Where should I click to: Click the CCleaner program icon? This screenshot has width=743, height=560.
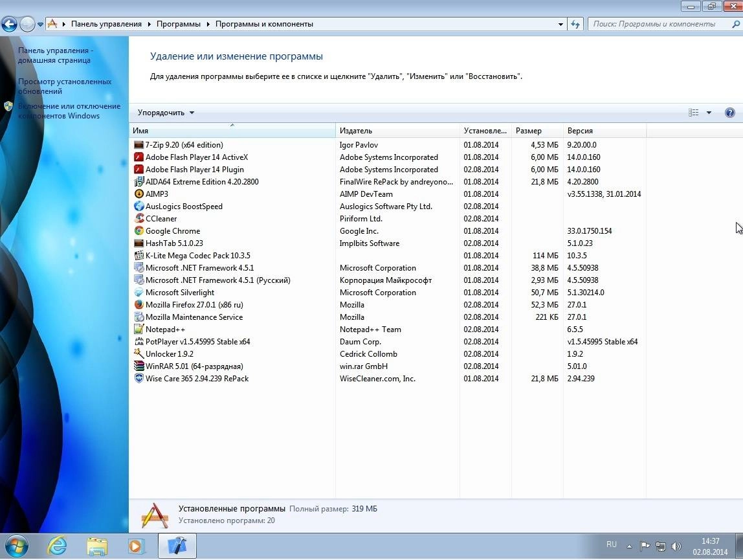click(139, 219)
